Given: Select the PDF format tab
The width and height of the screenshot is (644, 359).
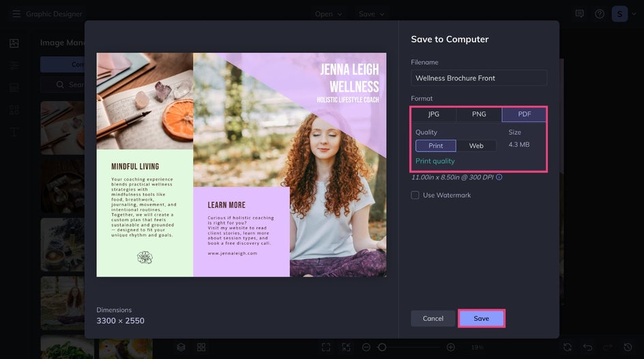Looking at the screenshot, I should tap(524, 114).
